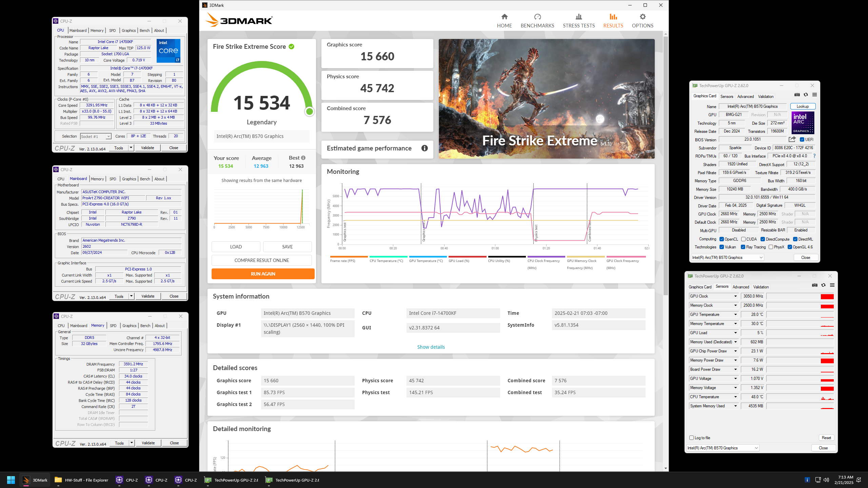Enable Log to file in GPU-Z Sensors
Viewport: 868px width, 488px height.
coord(691,438)
